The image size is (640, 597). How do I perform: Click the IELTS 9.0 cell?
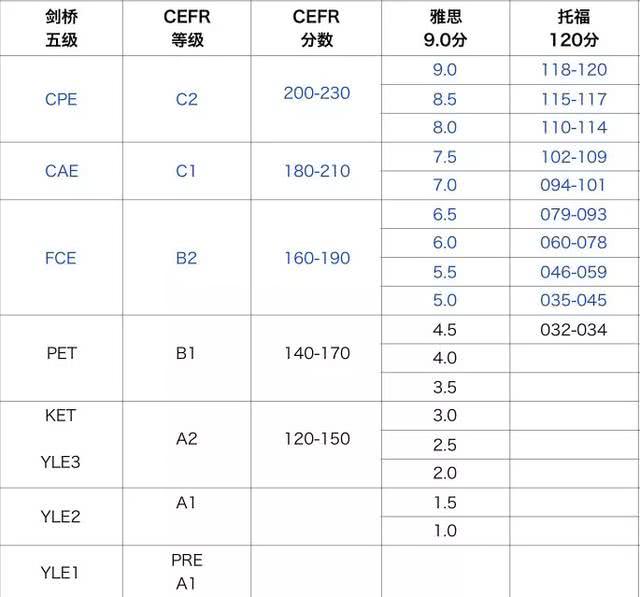click(x=444, y=70)
